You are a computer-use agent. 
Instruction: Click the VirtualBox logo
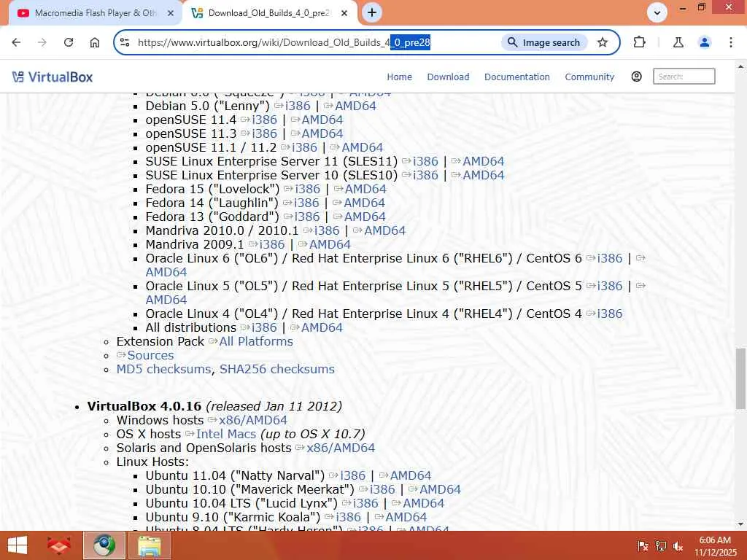pyautogui.click(x=53, y=77)
